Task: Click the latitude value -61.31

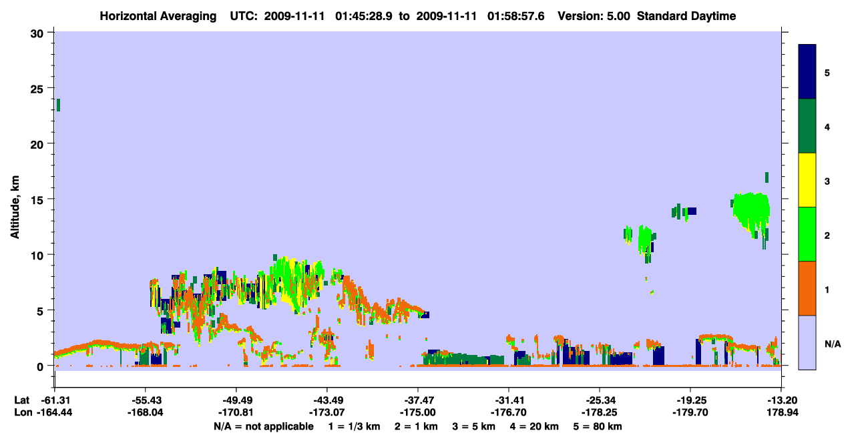Action: (x=54, y=400)
